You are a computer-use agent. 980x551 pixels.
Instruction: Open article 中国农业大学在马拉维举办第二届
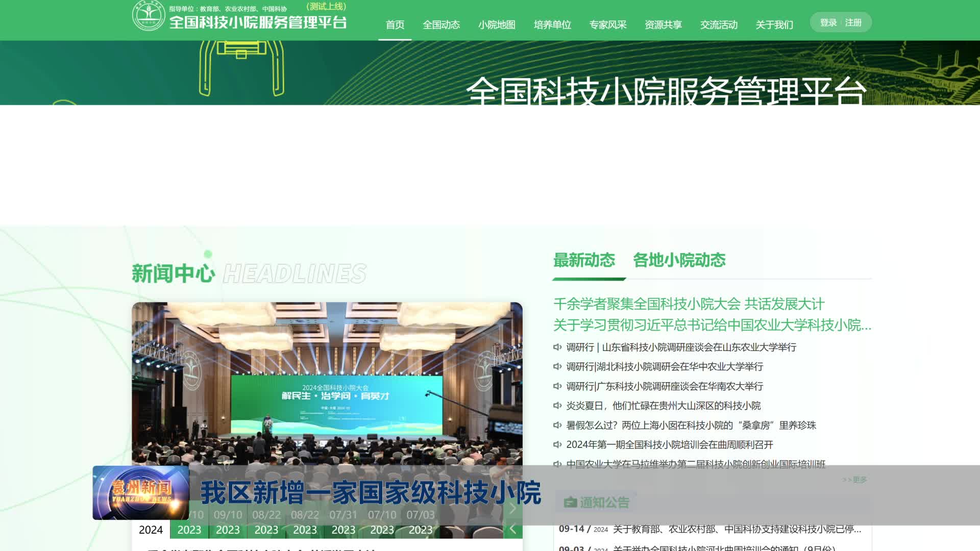[696, 464]
